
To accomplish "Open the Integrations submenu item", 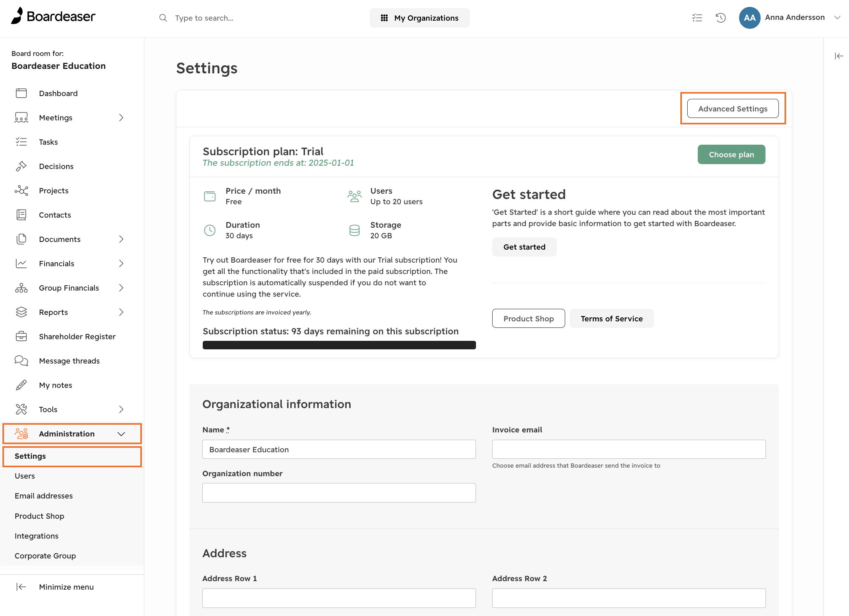I will click(72, 536).
